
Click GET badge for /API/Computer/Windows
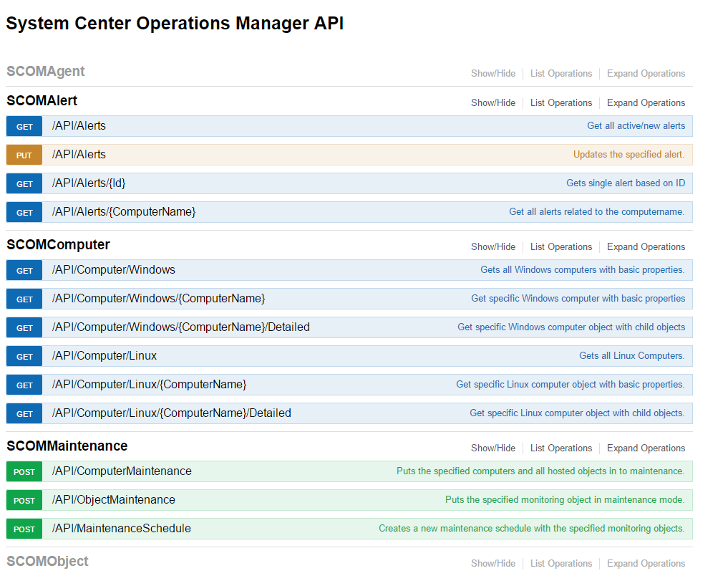click(x=24, y=271)
